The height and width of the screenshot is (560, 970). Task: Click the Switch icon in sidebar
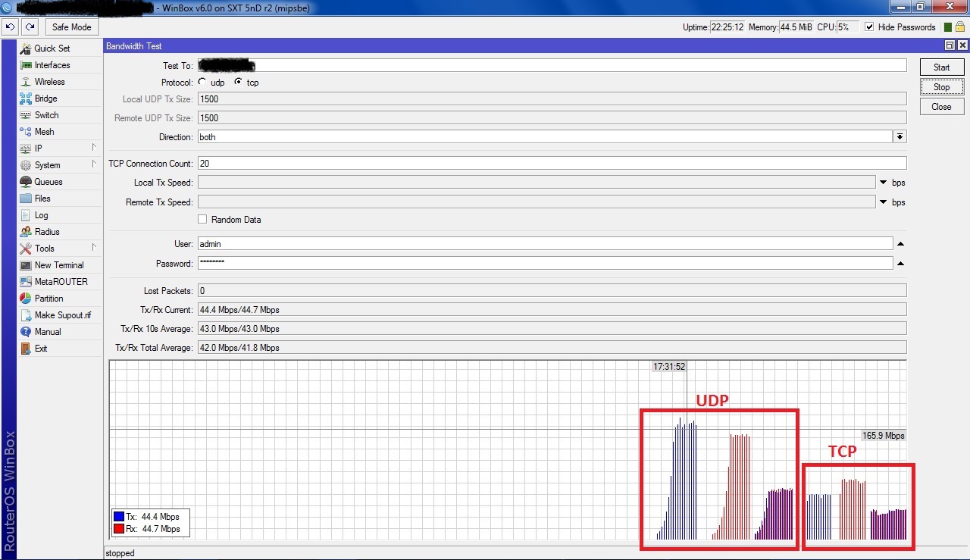26,115
